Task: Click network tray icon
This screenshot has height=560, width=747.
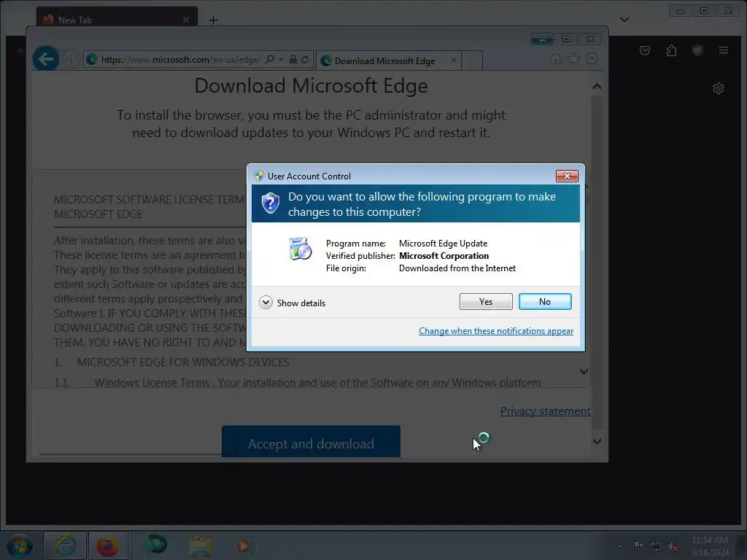Action: coord(656,546)
